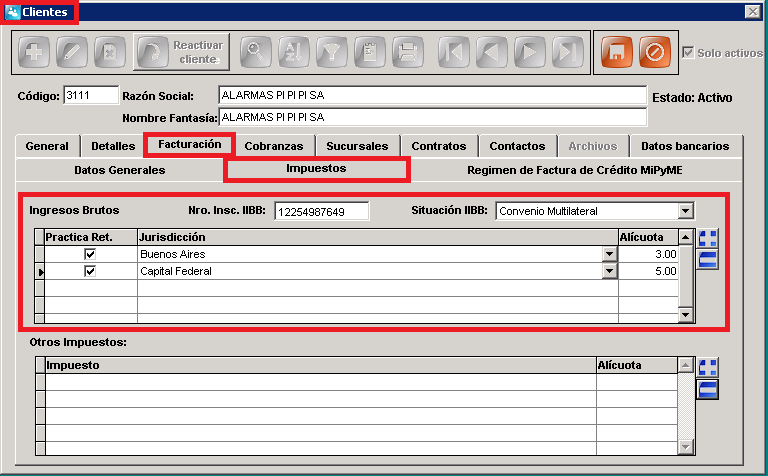Screen dimensions: 768x476
Task: Click the 5.00 alícuota cell
Action: click(648, 271)
